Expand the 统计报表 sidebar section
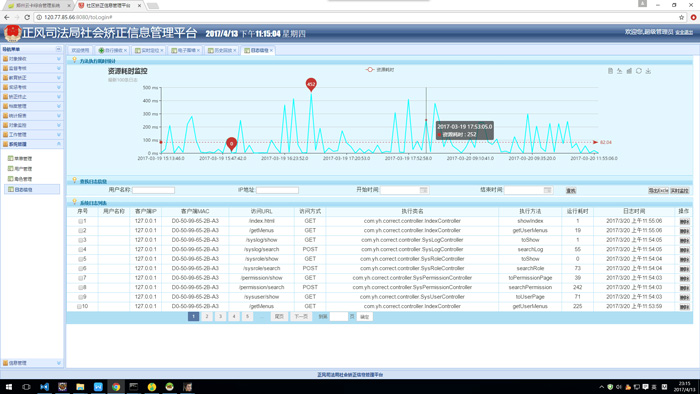The height and width of the screenshot is (394, 700). [x=31, y=116]
